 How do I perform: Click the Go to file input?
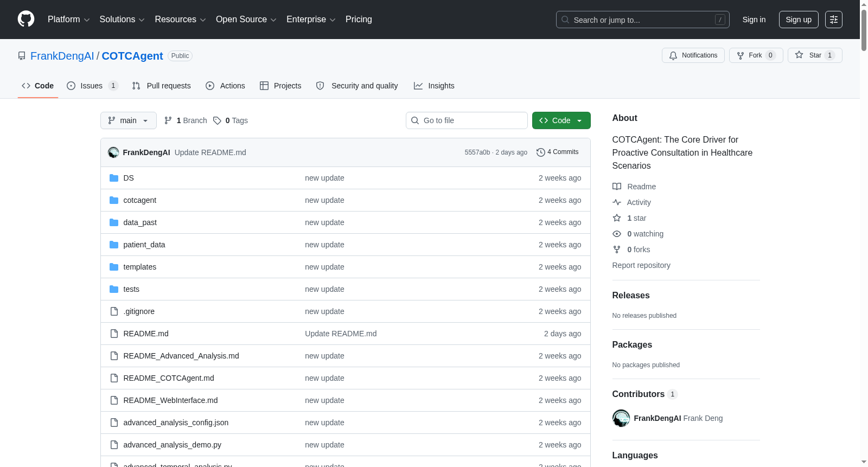click(467, 120)
